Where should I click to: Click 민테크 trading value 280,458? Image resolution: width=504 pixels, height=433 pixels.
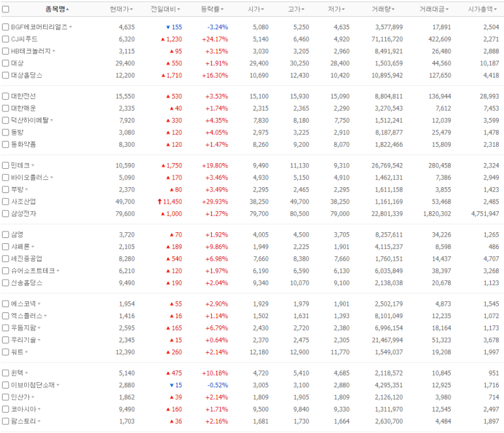439,166
